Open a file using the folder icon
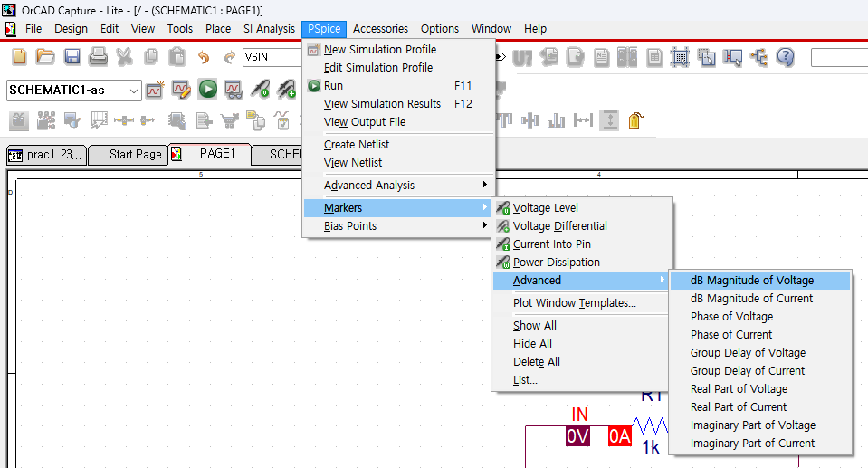The height and width of the screenshot is (468, 868). click(45, 56)
